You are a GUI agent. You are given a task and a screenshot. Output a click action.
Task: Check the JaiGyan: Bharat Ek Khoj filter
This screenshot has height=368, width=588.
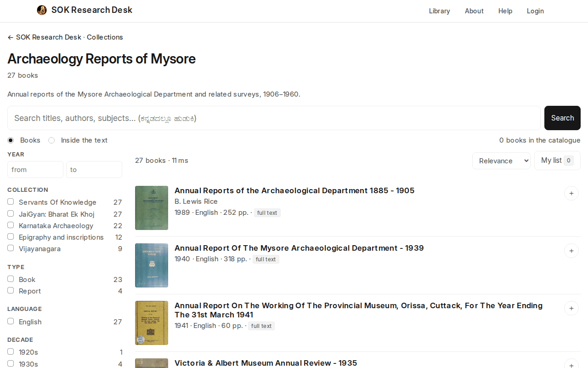pos(11,213)
